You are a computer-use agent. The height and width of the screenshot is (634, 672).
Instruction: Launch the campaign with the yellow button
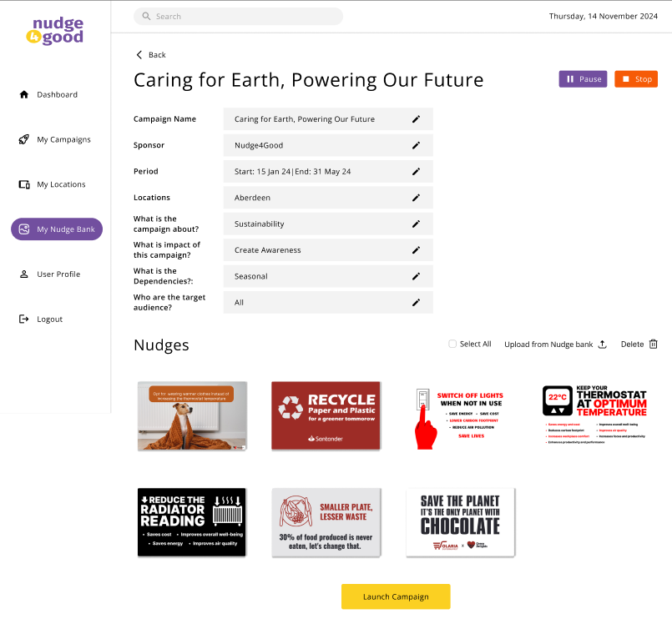tap(396, 596)
